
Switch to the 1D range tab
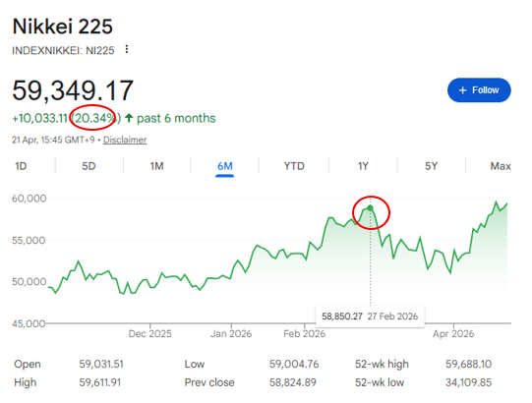21,166
